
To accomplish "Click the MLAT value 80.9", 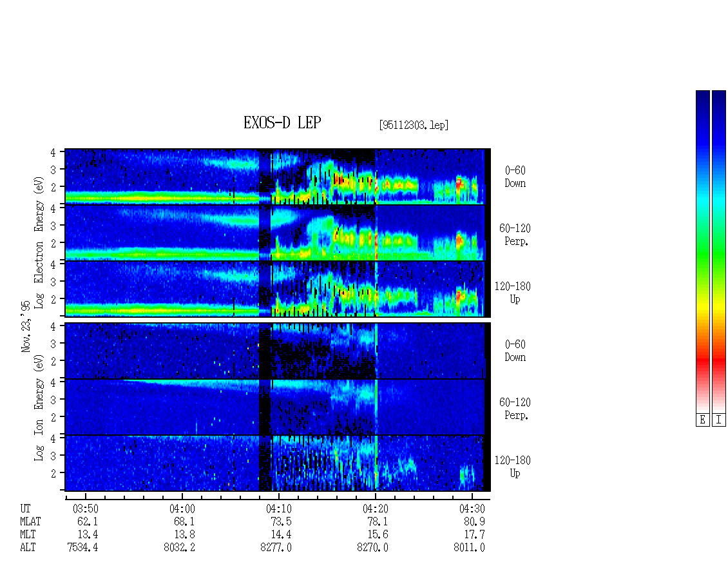I will click(x=474, y=521).
